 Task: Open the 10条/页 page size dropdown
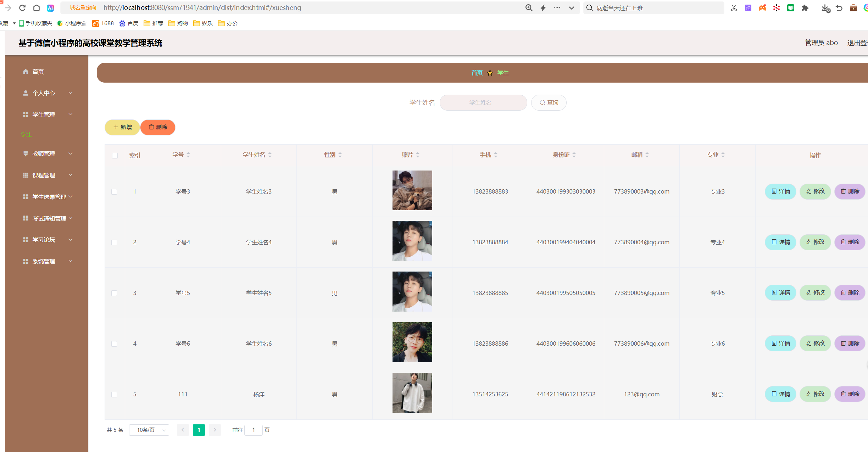[x=149, y=430]
